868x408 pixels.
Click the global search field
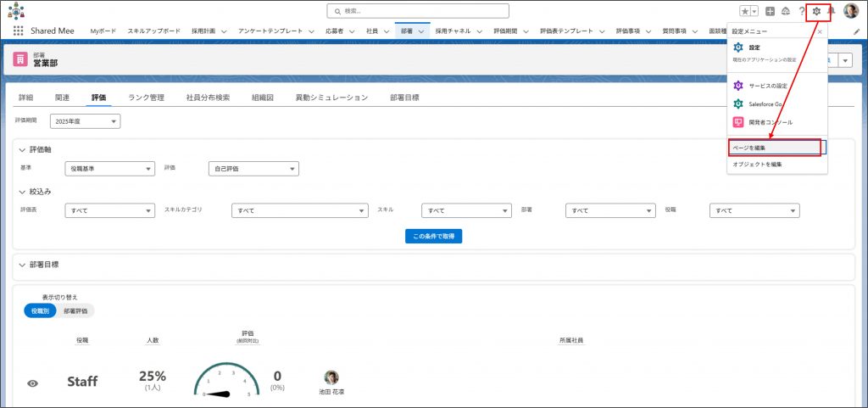(418, 11)
